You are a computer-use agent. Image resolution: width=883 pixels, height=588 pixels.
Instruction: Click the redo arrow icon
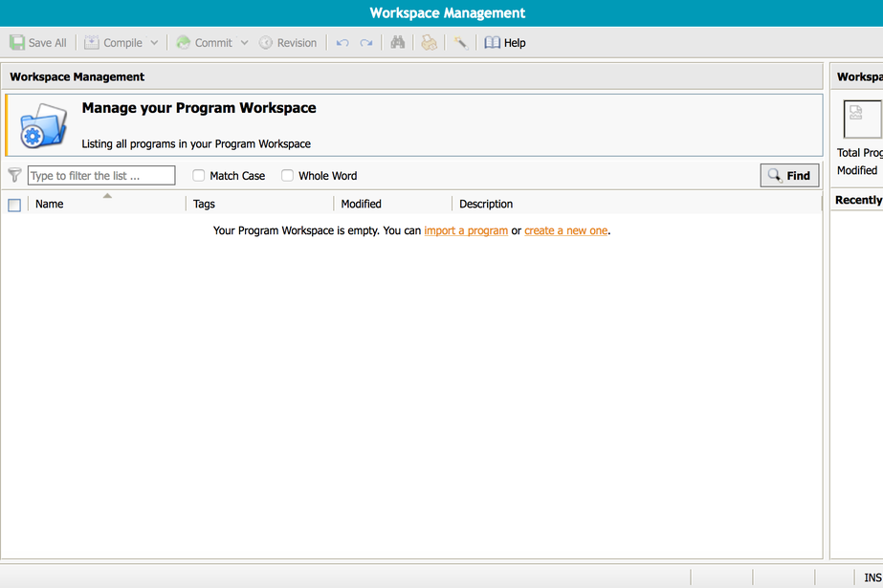(366, 43)
